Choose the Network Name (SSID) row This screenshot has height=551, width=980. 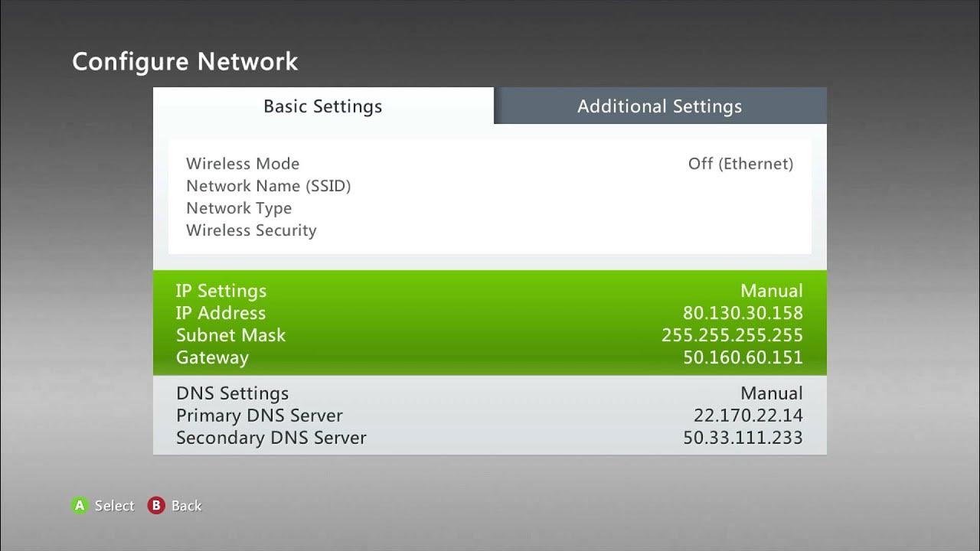coord(268,186)
